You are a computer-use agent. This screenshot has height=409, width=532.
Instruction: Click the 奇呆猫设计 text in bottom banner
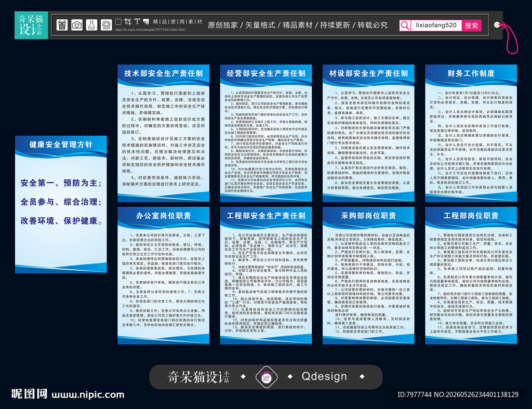point(198,377)
